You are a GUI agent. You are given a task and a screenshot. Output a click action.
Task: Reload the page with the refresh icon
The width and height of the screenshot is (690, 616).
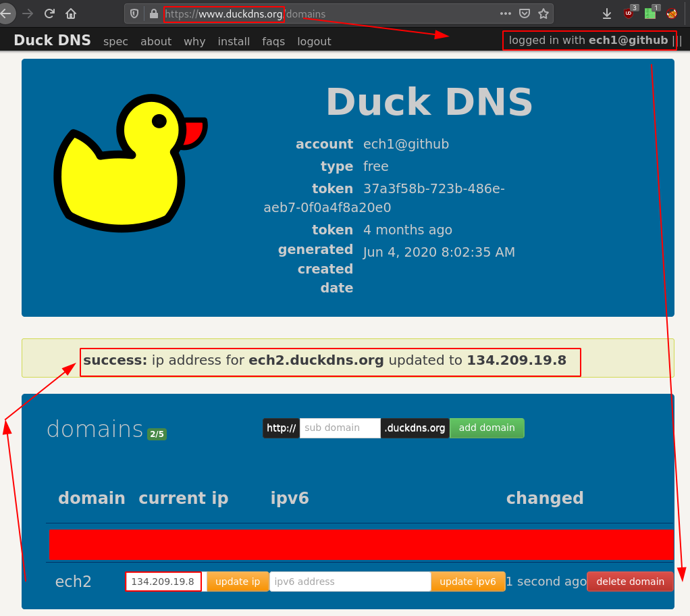(x=49, y=14)
